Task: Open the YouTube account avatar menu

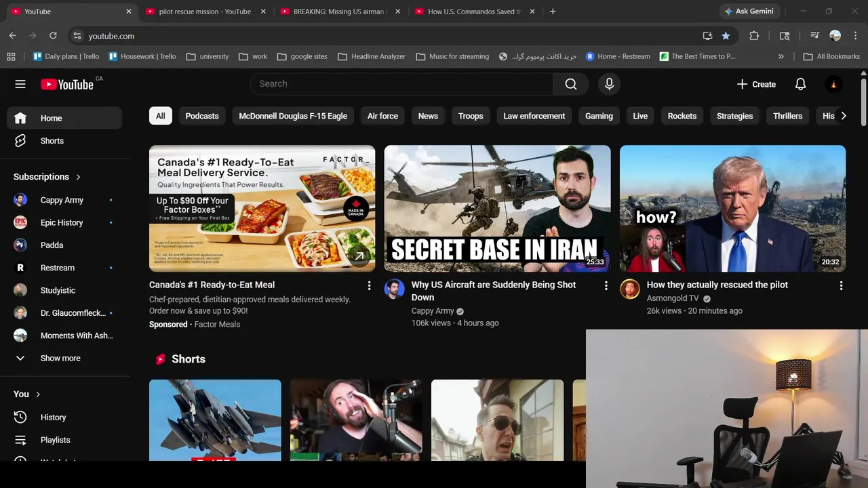Action: pos(833,84)
